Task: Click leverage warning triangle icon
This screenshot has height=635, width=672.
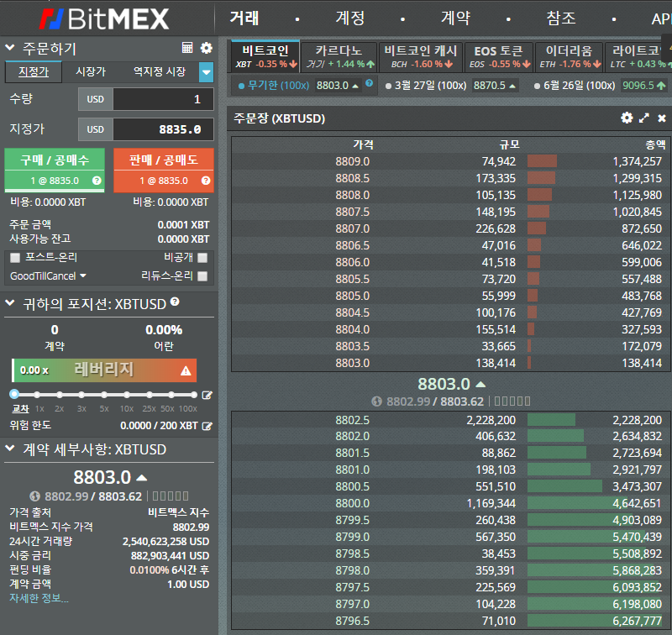Action: click(186, 370)
